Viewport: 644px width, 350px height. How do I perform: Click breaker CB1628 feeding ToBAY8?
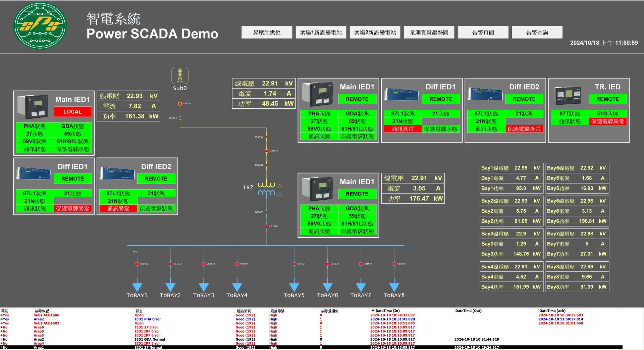tap(393, 264)
